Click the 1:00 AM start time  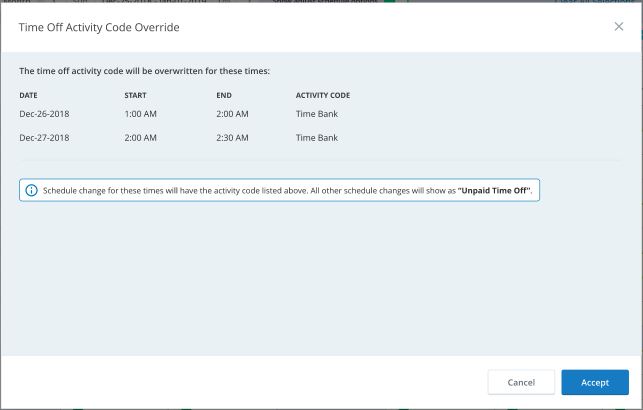[140, 114]
